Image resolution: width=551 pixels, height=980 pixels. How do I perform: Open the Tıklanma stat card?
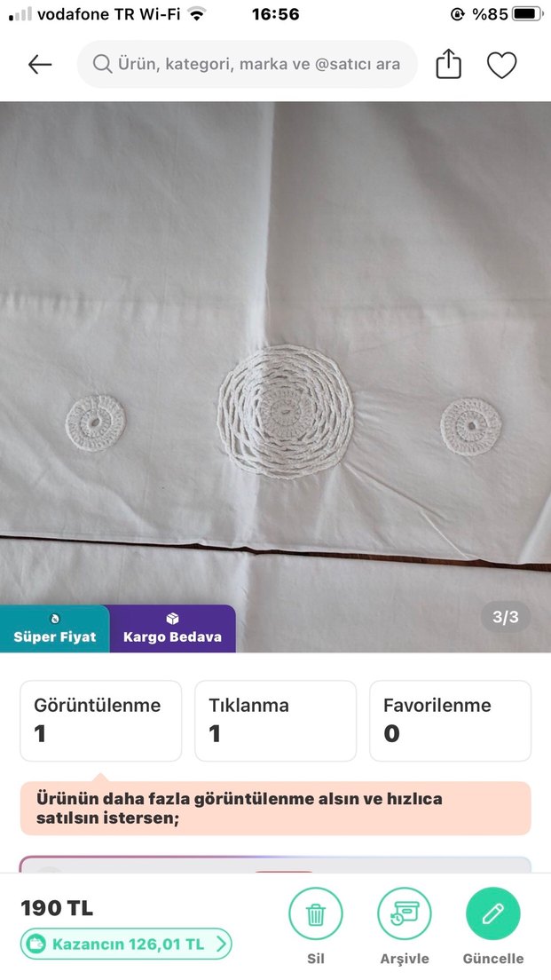275,721
